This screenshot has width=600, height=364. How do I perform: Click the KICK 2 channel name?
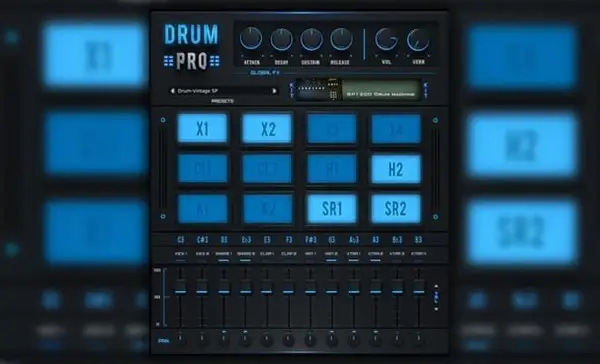(202, 254)
